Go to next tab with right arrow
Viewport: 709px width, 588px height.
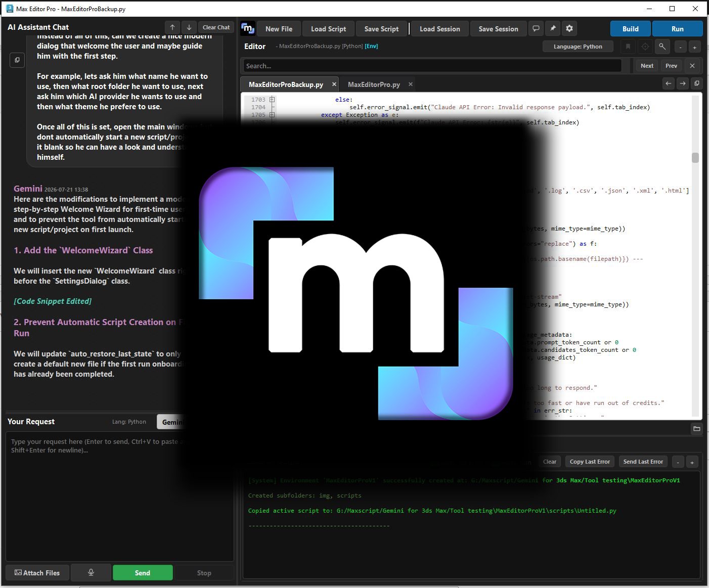pos(683,83)
